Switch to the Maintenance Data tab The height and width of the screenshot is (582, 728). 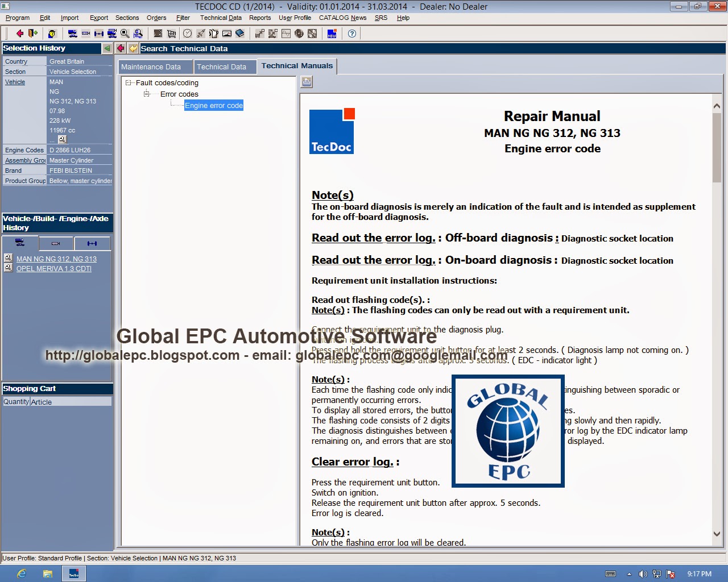pos(155,66)
